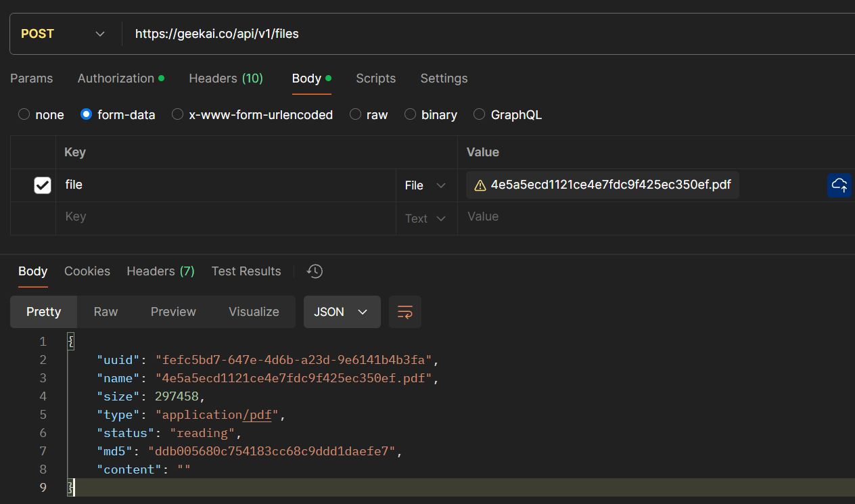Select the request Body tab
The image size is (855, 504).
311,78
